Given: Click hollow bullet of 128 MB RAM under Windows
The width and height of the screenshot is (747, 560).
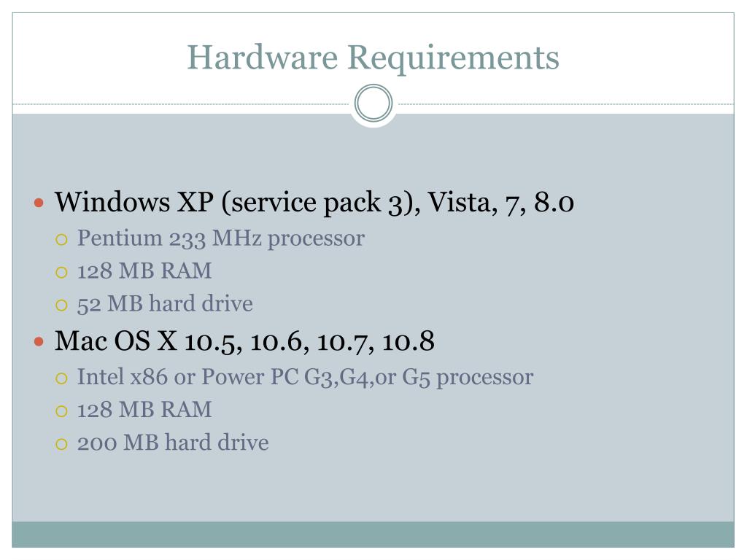Looking at the screenshot, I should [x=62, y=272].
